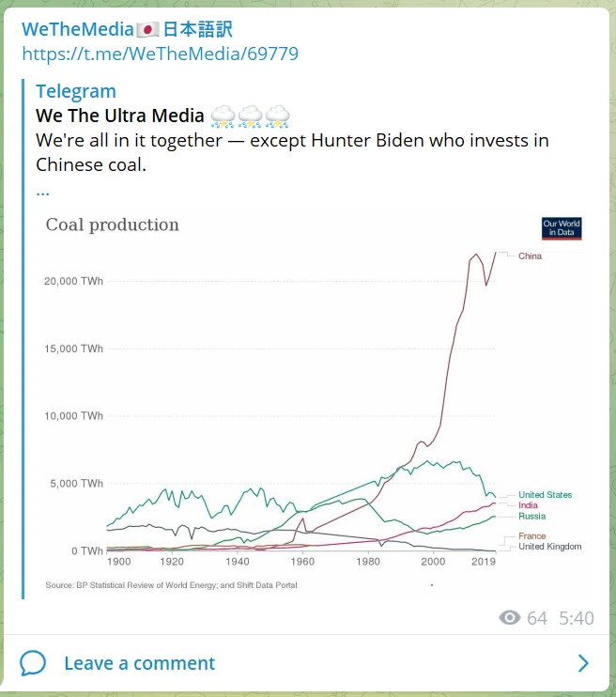Click Leave a comment

tap(140, 663)
